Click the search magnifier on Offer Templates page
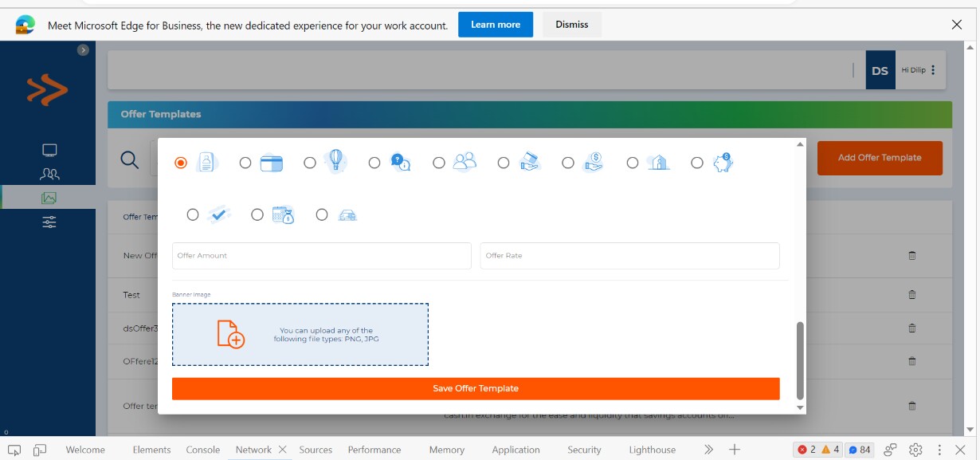Image resolution: width=980 pixels, height=460 pixels. (x=130, y=159)
